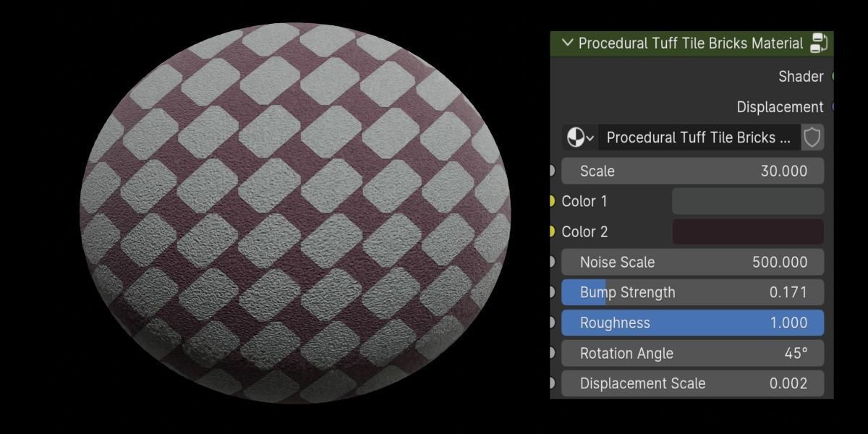The image size is (868, 434).
Task: Collapse the Procedural Tuff Tile Bricks Material node
Action: click(566, 43)
